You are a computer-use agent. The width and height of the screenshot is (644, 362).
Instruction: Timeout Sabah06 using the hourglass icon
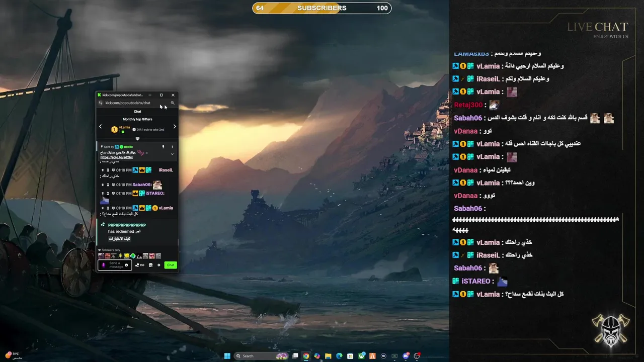(108, 185)
